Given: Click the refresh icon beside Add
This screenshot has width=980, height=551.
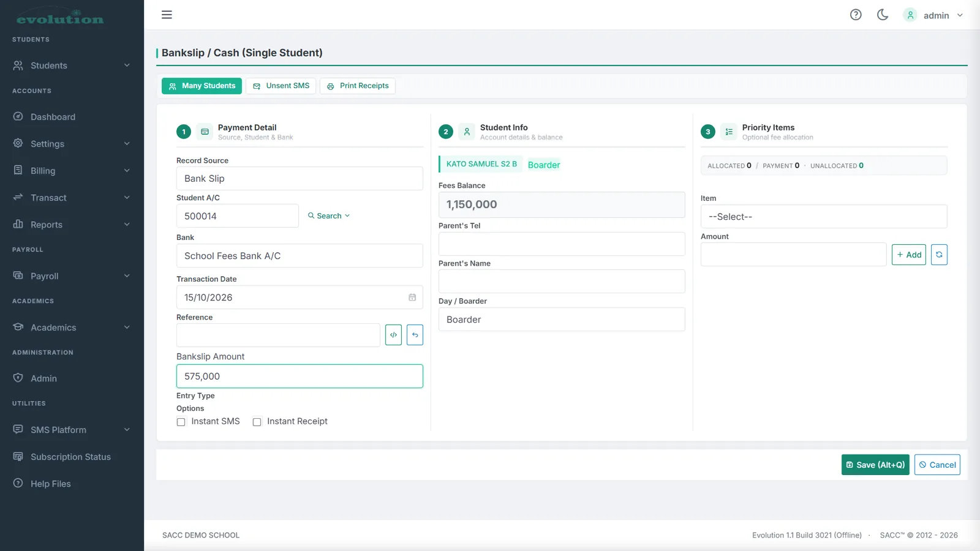Looking at the screenshot, I should [939, 255].
